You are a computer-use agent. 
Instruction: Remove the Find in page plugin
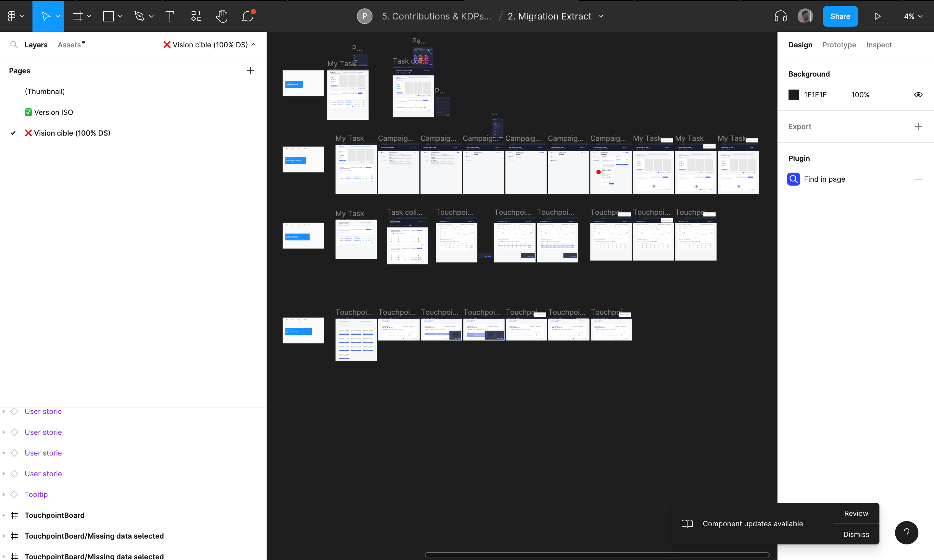(x=918, y=179)
